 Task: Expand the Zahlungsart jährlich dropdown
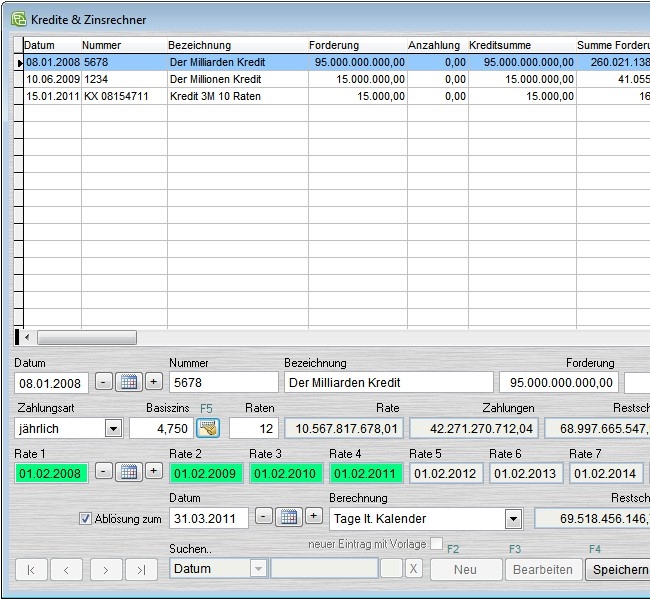pyautogui.click(x=113, y=428)
